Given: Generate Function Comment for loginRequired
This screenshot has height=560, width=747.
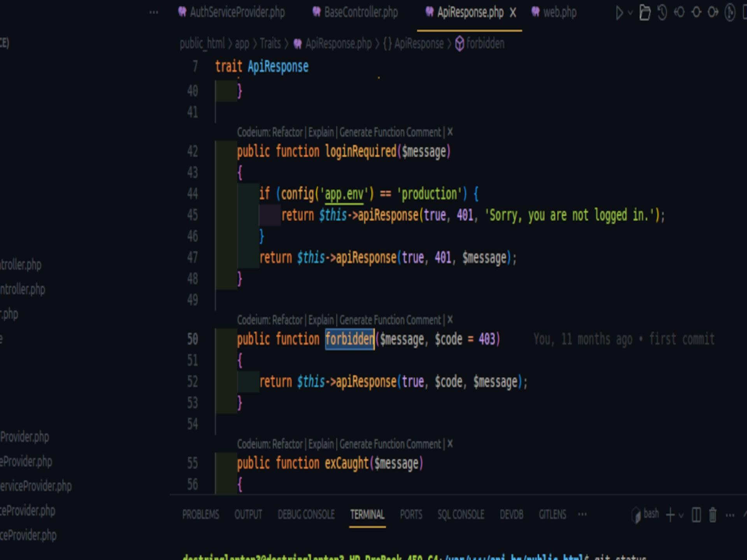Looking at the screenshot, I should [x=391, y=132].
